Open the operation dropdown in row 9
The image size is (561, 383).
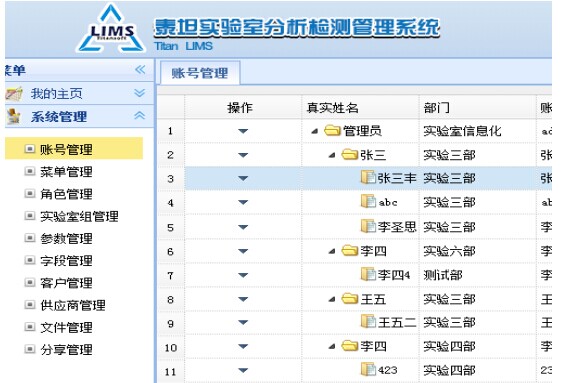pyautogui.click(x=243, y=323)
